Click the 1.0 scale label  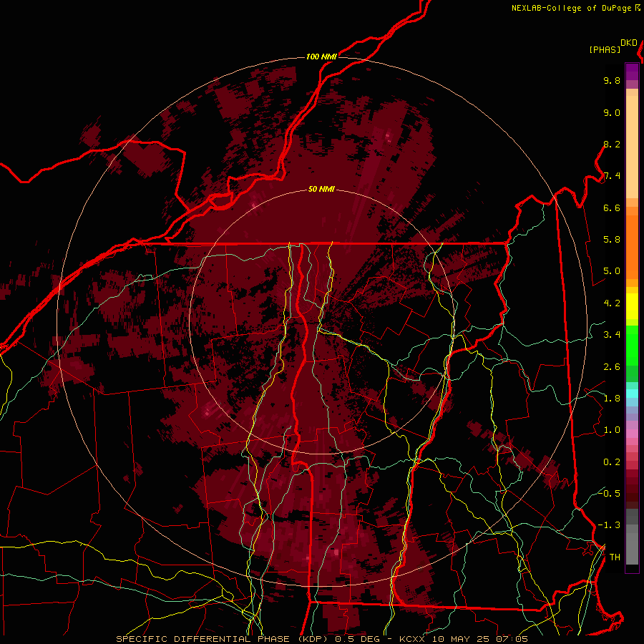click(x=612, y=430)
